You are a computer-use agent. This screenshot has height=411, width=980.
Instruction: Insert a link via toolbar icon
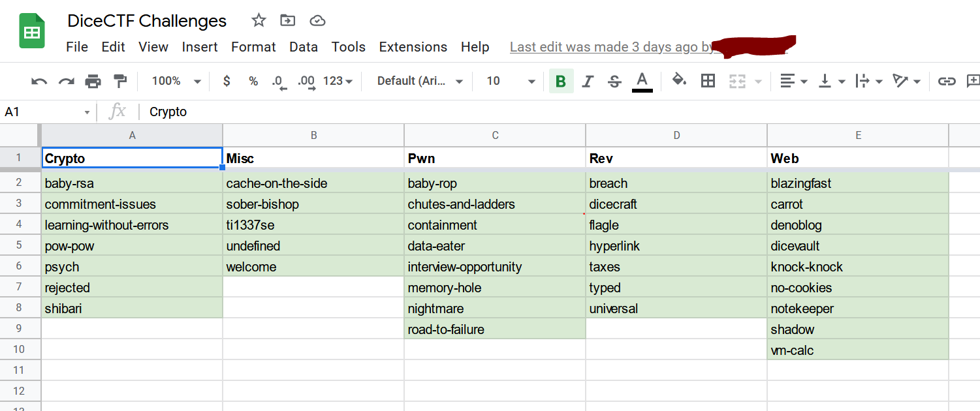pyautogui.click(x=947, y=81)
